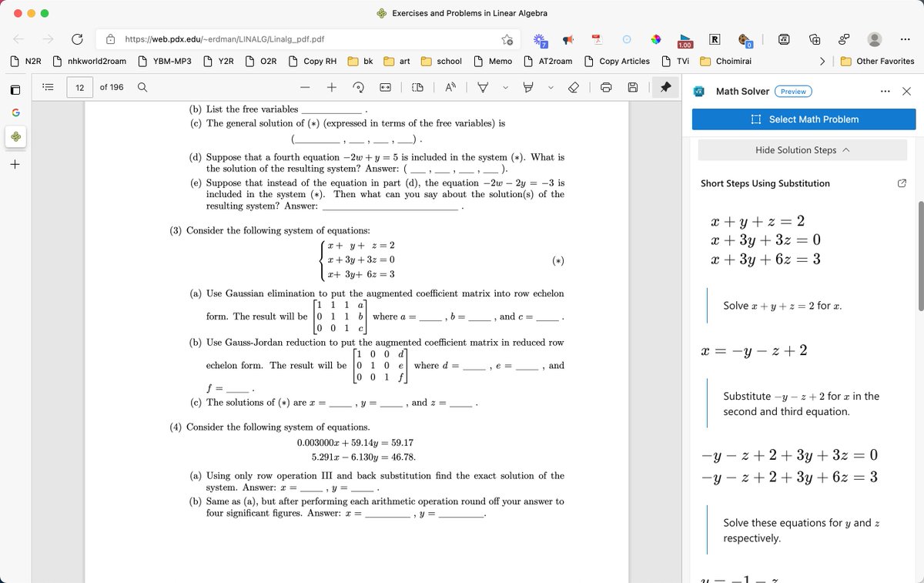Open Collections icon in browser toolbar
This screenshot has width=924, height=583.
(815, 39)
